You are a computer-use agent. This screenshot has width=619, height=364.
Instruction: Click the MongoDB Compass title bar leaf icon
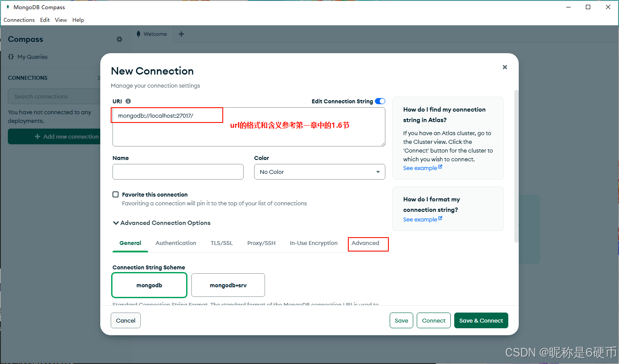(x=7, y=7)
